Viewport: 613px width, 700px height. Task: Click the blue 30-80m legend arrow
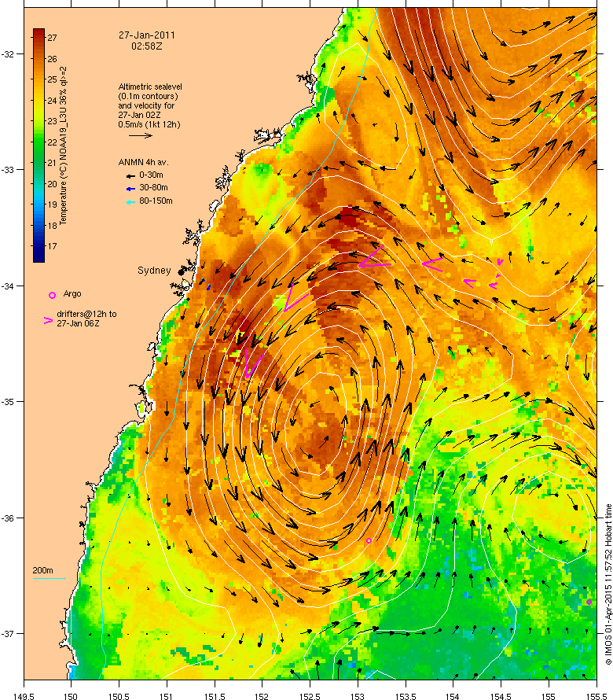130,189
